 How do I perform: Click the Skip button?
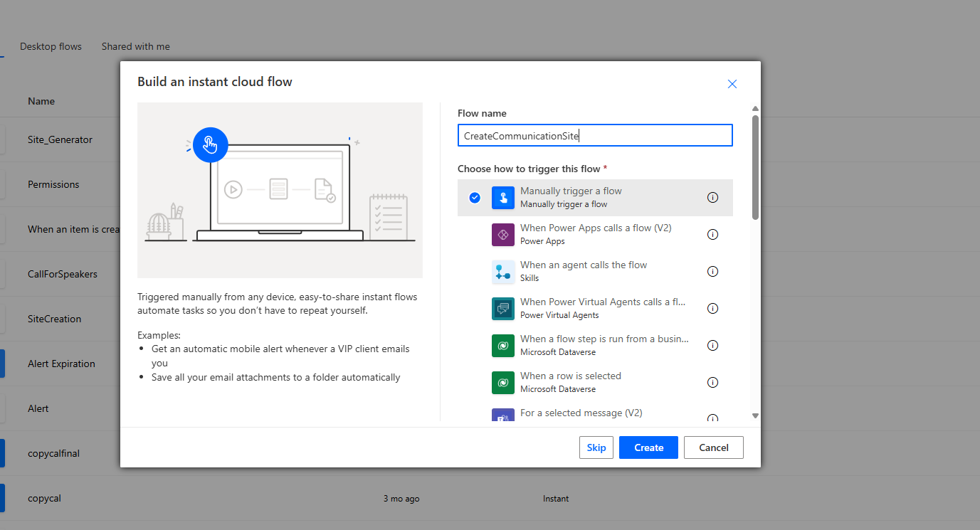pos(596,447)
